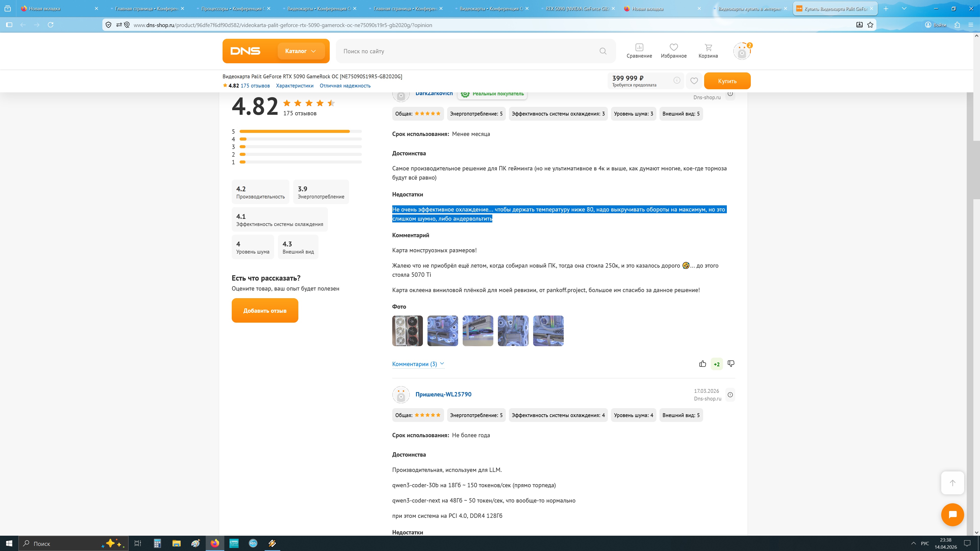This screenshot has width=980, height=551.
Task: Open Избранное favorites heart icon in header
Action: [673, 47]
